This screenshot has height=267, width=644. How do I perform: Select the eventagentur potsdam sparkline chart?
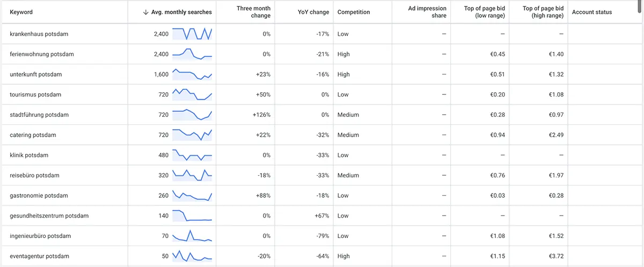[x=192, y=256]
